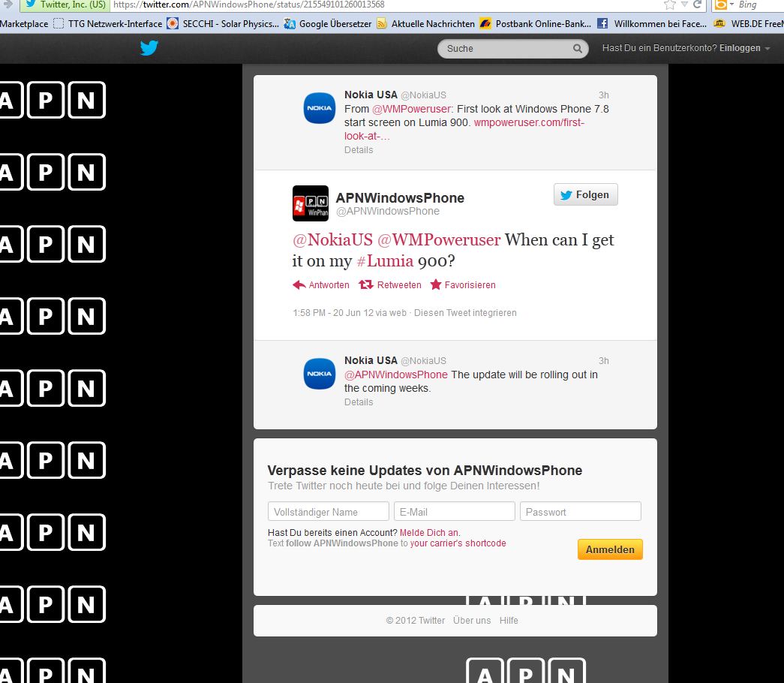The width and height of the screenshot is (784, 683).
Task: Open Details under the Nokia reply tweet
Action: [x=359, y=402]
